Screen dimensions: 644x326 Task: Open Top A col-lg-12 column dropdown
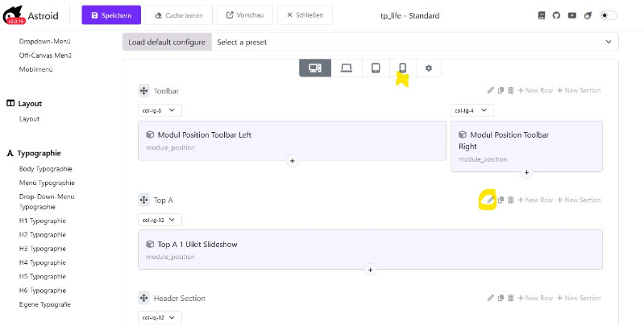click(160, 220)
